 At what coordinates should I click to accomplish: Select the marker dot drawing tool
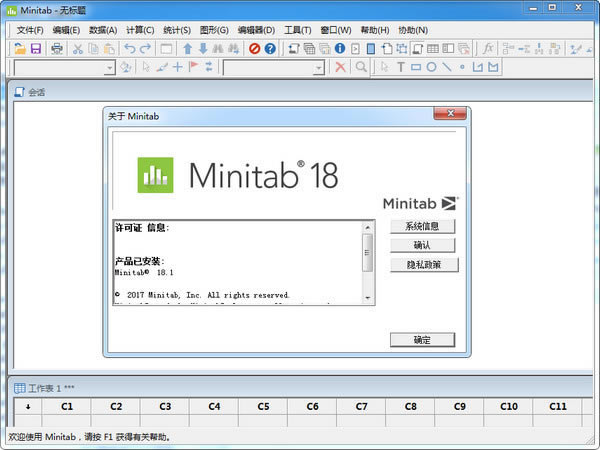tap(462, 67)
